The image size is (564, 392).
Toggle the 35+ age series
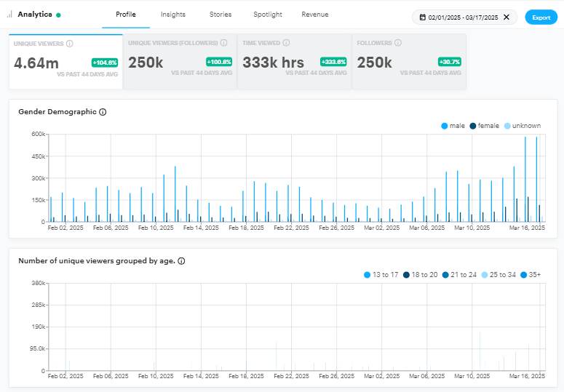[531, 275]
